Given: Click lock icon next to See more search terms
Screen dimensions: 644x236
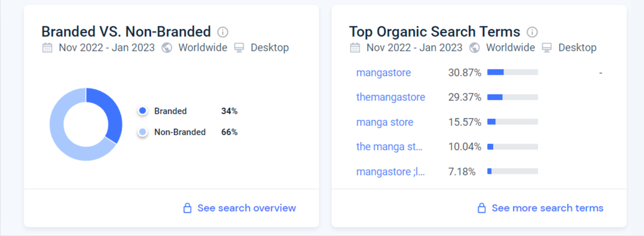Looking at the screenshot, I should (482, 208).
